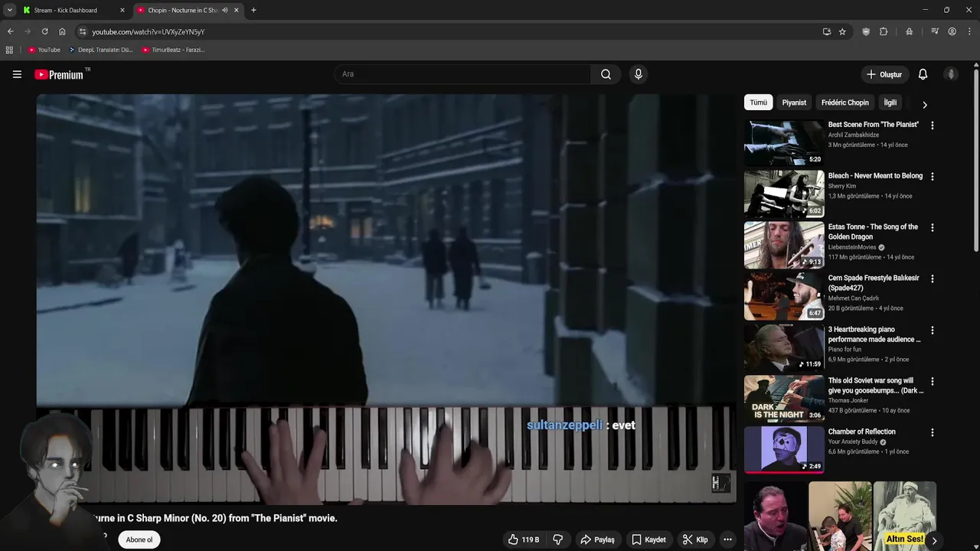980x551 pixels.
Task: Open the Altın Ses short thumbnail
Action: point(905,516)
